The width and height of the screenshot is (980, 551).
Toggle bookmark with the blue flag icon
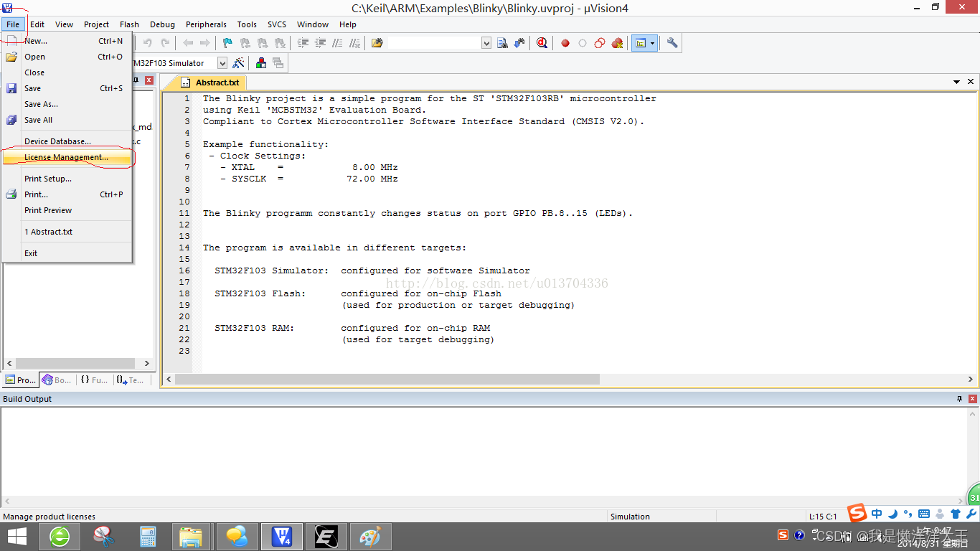tap(228, 43)
